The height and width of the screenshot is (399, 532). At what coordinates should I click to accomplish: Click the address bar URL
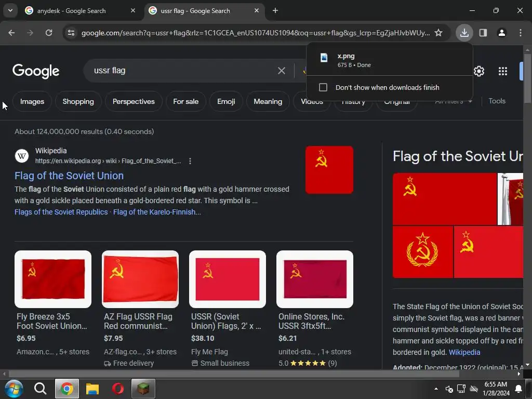pos(256,33)
